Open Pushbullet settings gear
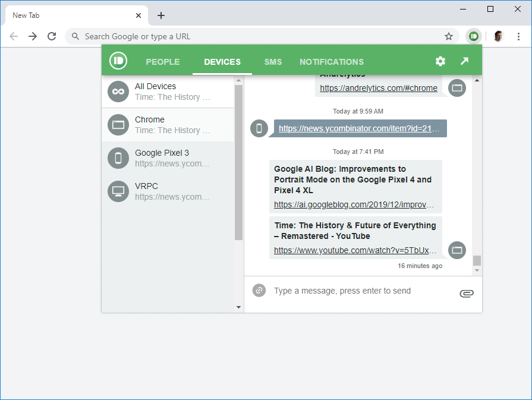532x400 pixels. pyautogui.click(x=440, y=61)
